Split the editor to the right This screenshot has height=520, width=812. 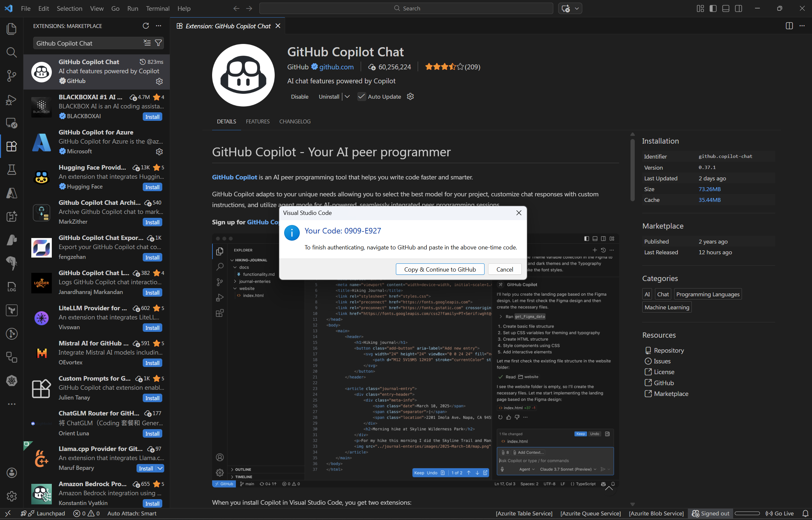point(789,26)
